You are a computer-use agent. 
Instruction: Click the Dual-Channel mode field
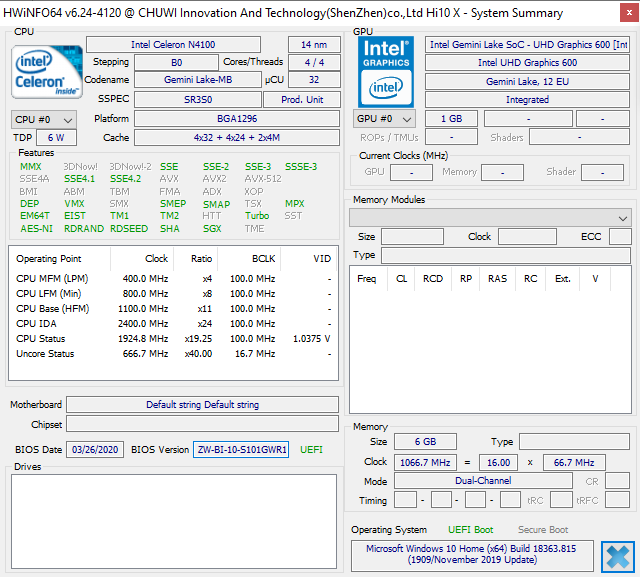[x=483, y=481]
